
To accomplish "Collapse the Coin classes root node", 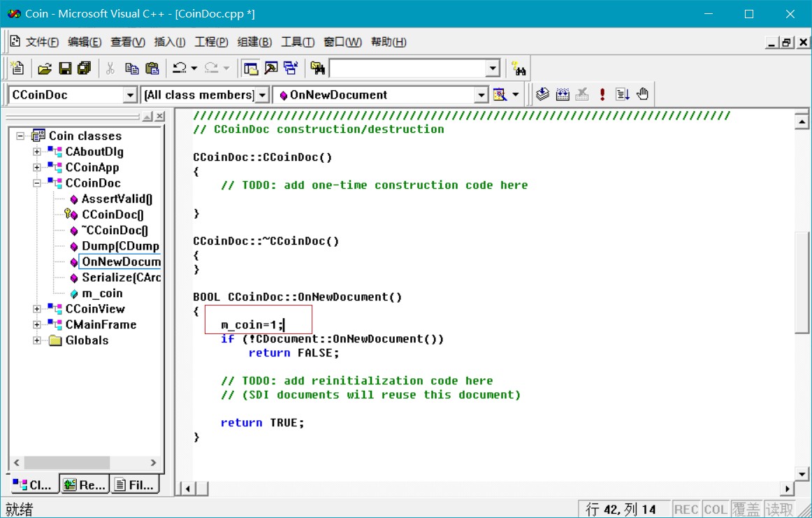I will point(20,136).
